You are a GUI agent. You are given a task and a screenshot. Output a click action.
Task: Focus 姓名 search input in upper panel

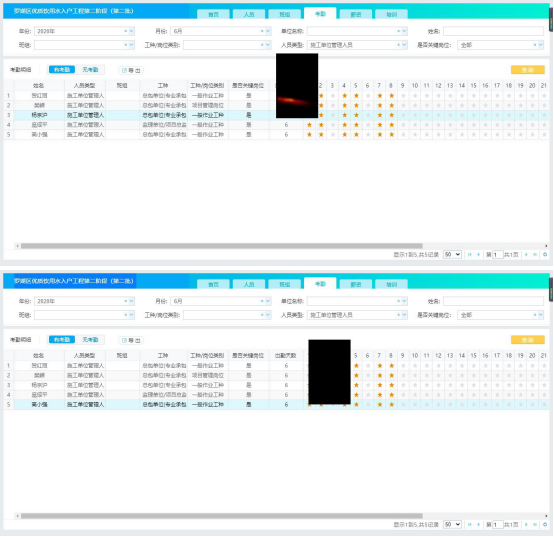493,31
